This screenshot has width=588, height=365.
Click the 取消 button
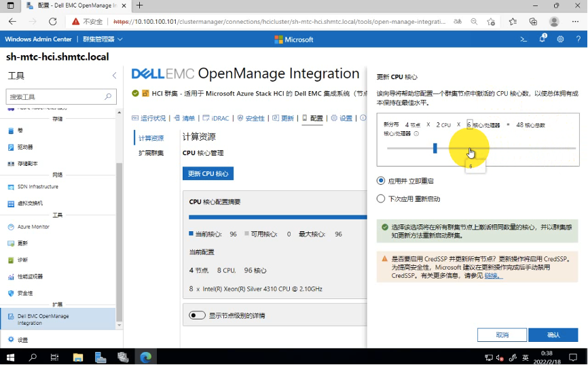tap(502, 335)
